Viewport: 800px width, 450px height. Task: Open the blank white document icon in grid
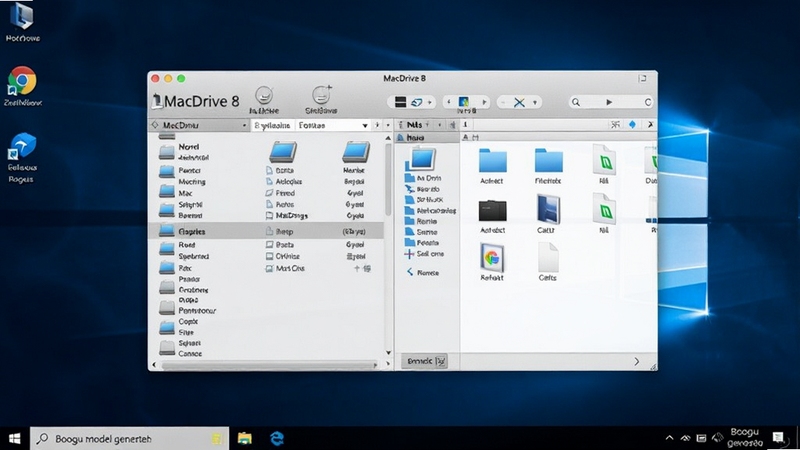548,257
